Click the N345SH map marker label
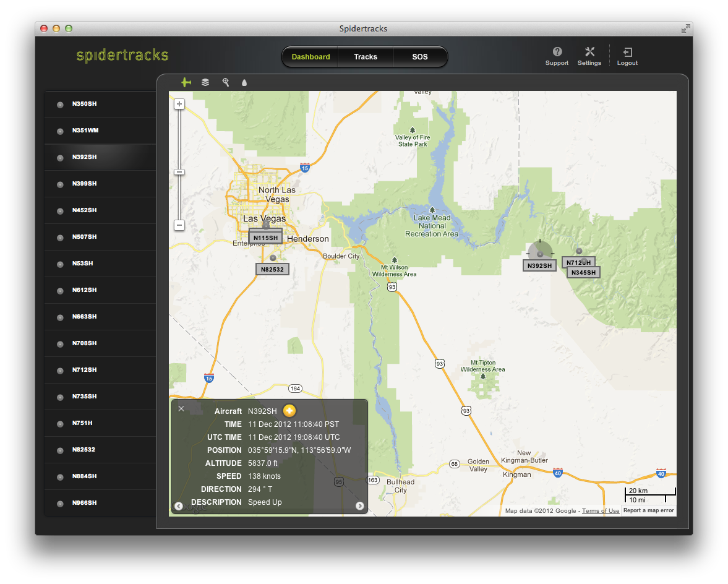The height and width of the screenshot is (584, 728). point(584,272)
